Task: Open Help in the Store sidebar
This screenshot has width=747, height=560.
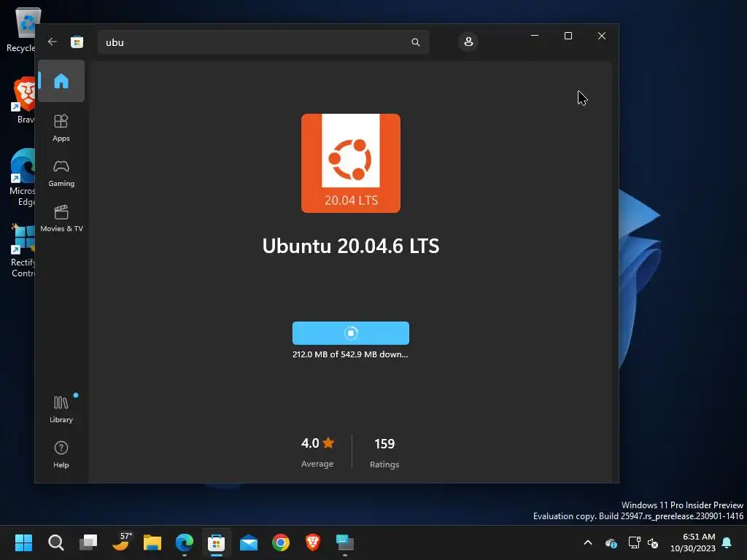Action: pos(61,454)
